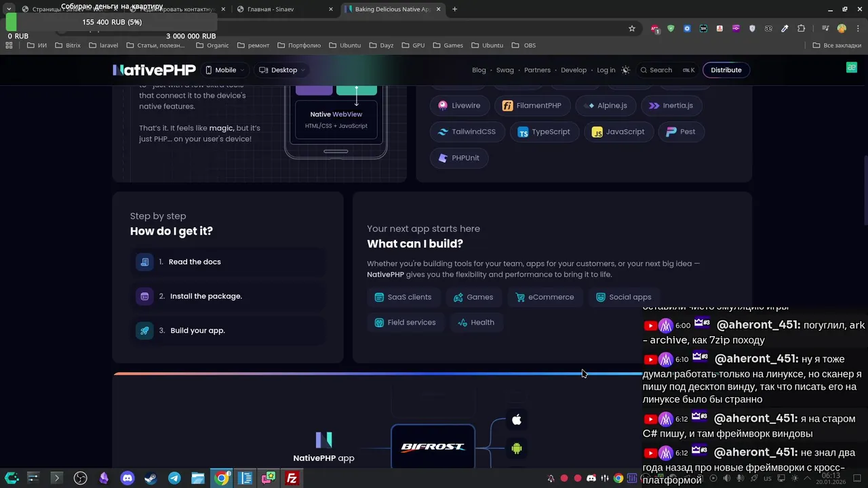This screenshot has width=868, height=488.
Task: Open the media controls toolbar icon
Action: [825, 28]
